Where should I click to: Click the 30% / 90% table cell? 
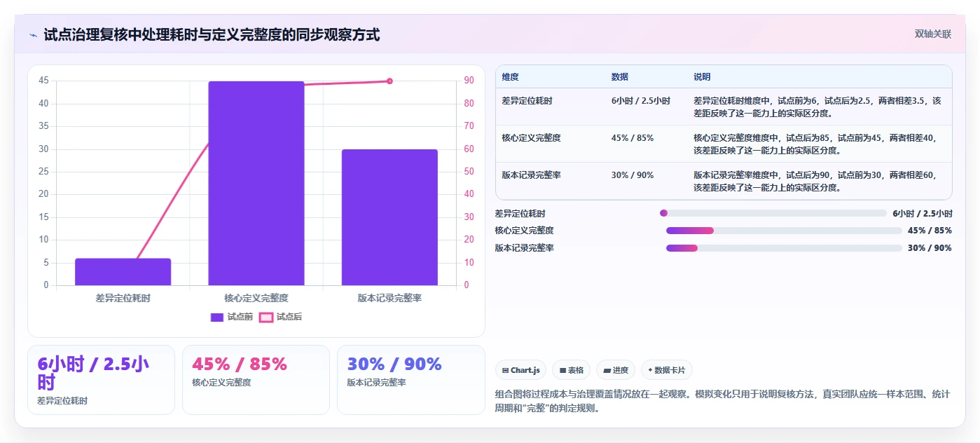pyautogui.click(x=633, y=175)
